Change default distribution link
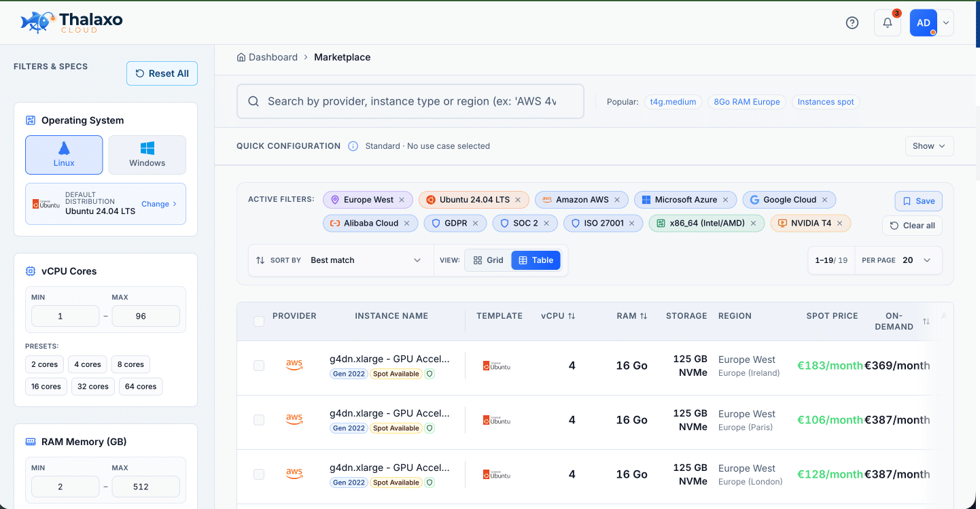The width and height of the screenshot is (980, 509). [159, 204]
